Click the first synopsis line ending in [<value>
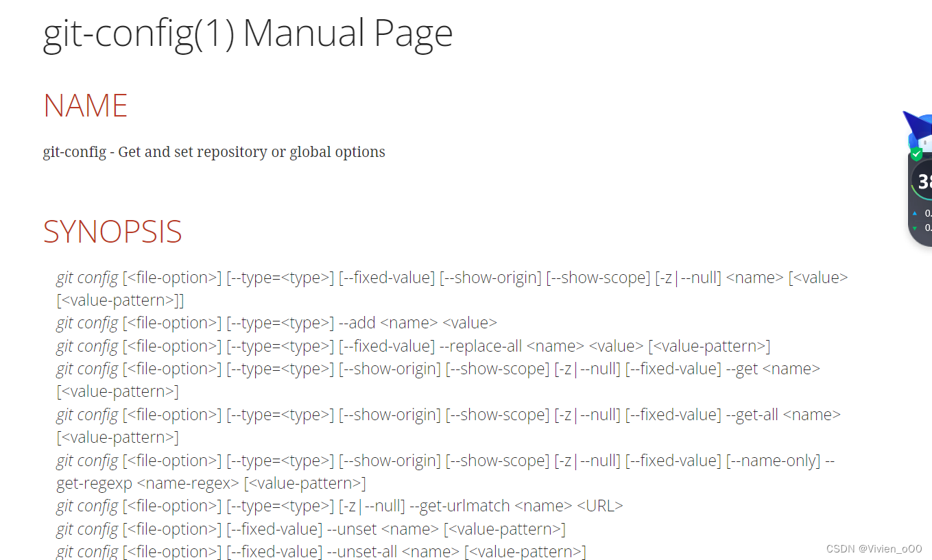Image resolution: width=932 pixels, height=560 pixels. tap(452, 278)
